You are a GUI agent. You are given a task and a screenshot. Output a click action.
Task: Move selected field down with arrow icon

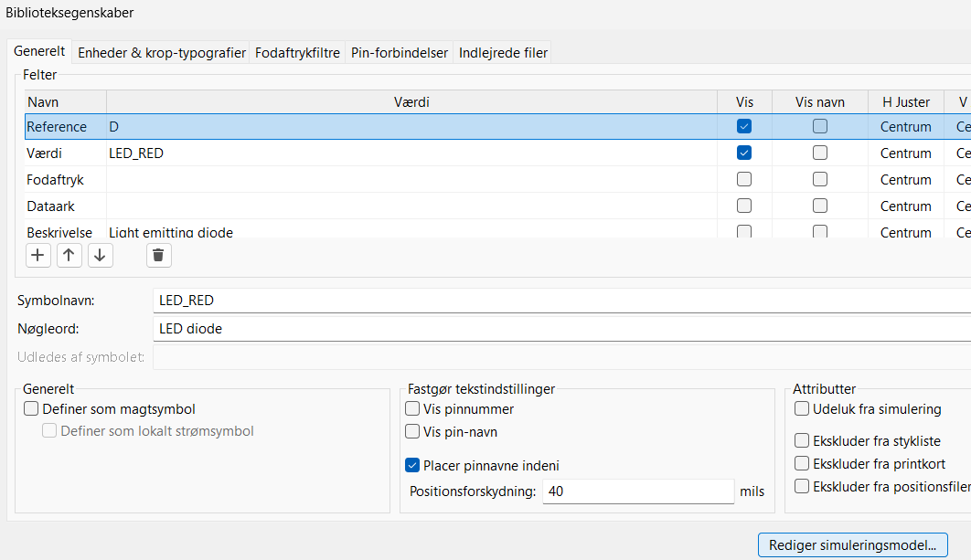pyautogui.click(x=100, y=255)
